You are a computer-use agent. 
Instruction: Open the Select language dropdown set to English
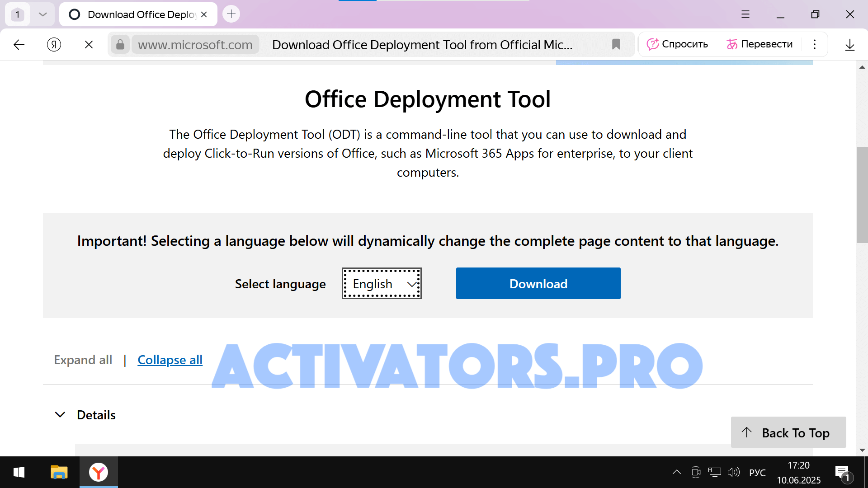tap(382, 284)
